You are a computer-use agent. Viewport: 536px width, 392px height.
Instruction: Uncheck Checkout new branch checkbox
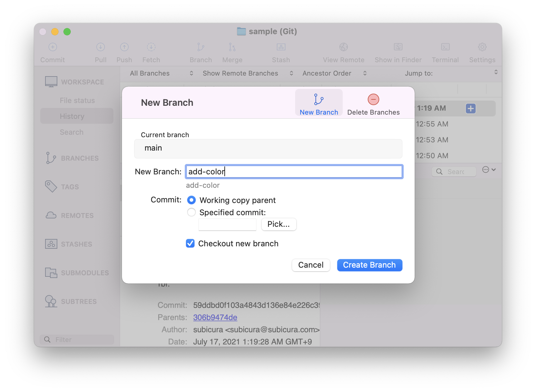coord(190,243)
